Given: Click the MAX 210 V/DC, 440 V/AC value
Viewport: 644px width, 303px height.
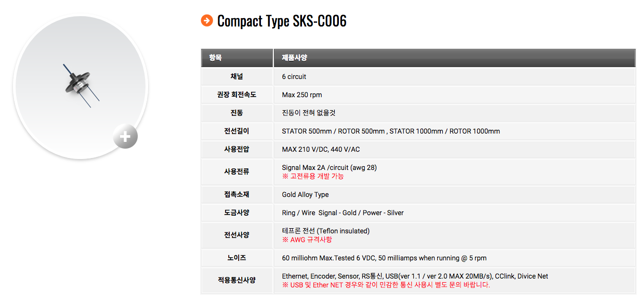Looking at the screenshot, I should click(321, 149).
